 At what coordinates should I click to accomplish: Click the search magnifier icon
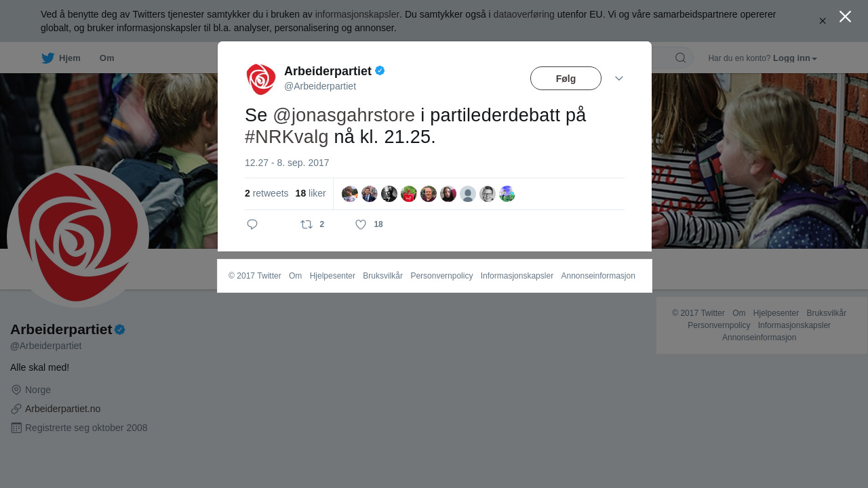pyautogui.click(x=680, y=58)
